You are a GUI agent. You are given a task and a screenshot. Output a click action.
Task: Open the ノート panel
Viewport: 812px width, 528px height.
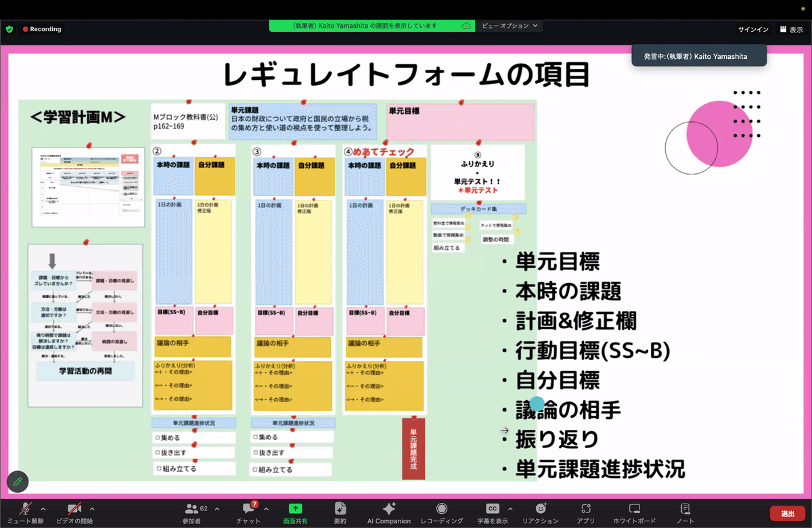685,512
